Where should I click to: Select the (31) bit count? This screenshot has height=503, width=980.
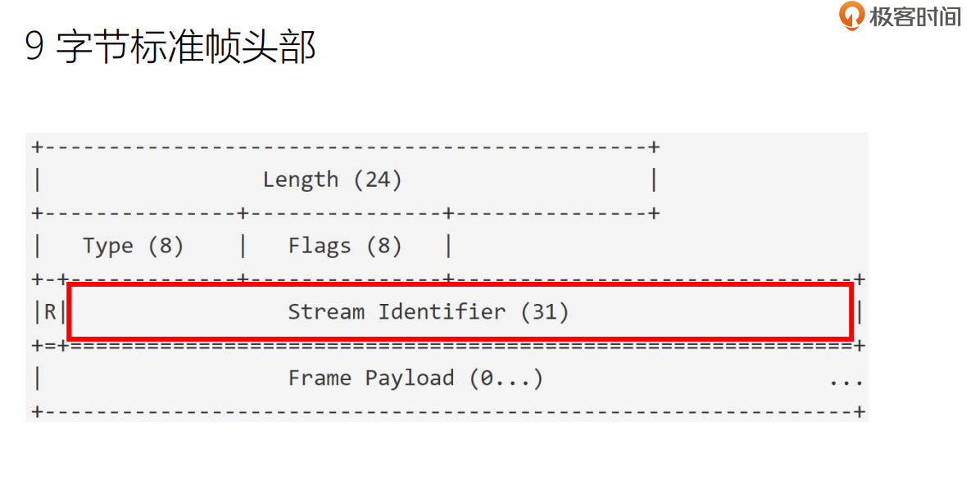[544, 312]
